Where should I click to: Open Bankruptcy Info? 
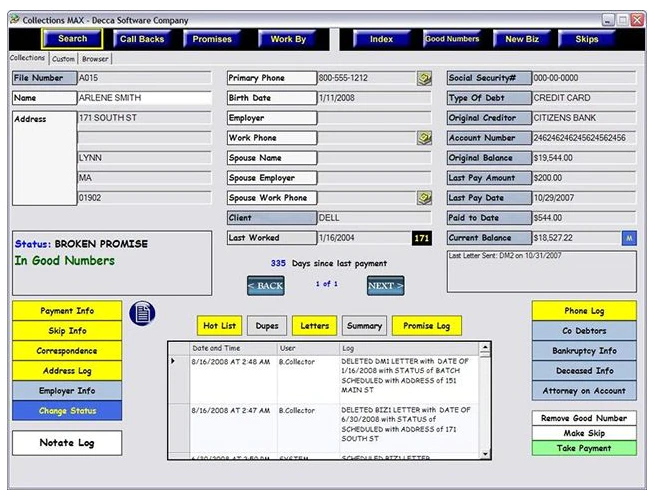(584, 351)
